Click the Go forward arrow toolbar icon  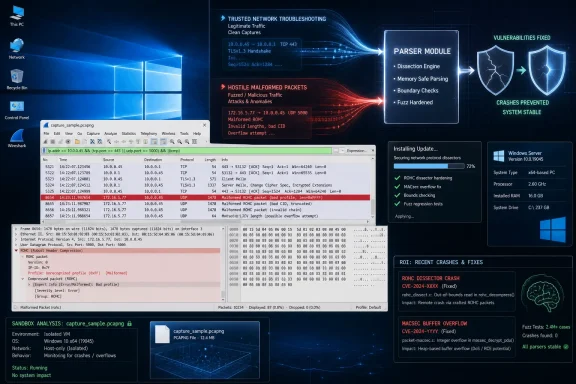coord(123,141)
